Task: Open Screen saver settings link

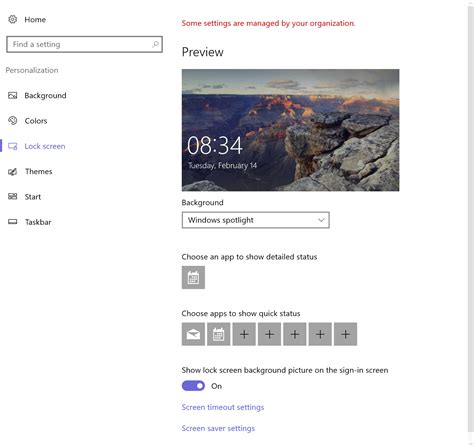Action: click(x=218, y=428)
